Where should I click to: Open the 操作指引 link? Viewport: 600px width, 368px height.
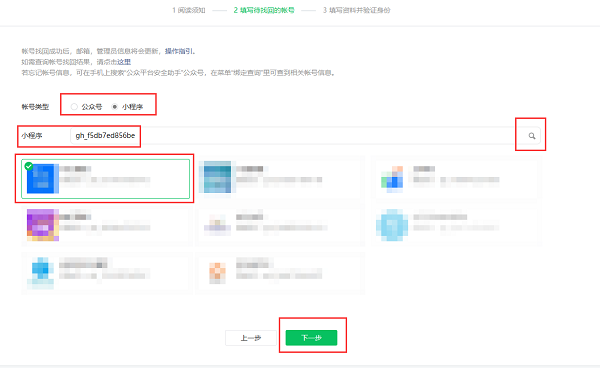(x=179, y=51)
